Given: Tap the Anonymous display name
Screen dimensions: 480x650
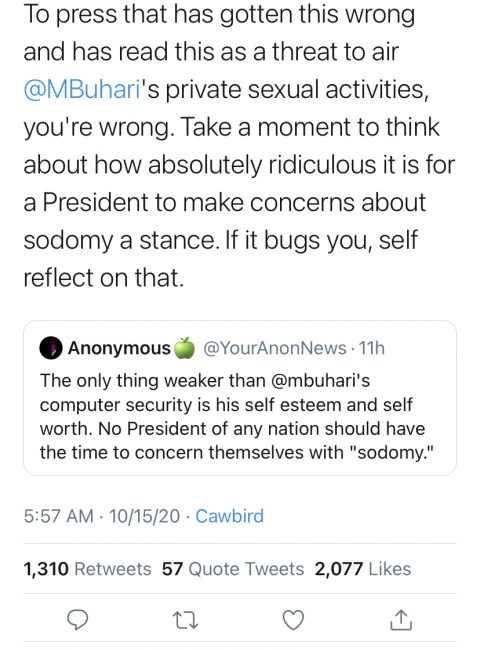Looking at the screenshot, I should click(x=119, y=348).
